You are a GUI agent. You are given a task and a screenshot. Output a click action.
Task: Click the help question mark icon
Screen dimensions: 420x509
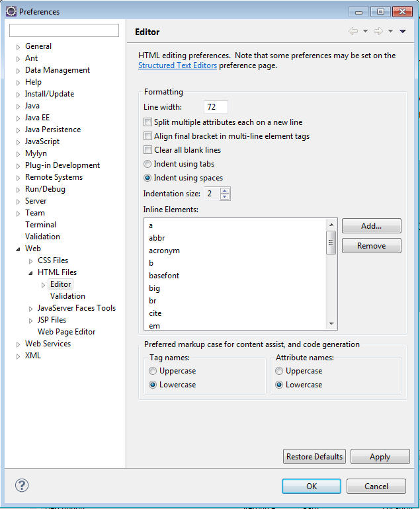[x=22, y=485]
